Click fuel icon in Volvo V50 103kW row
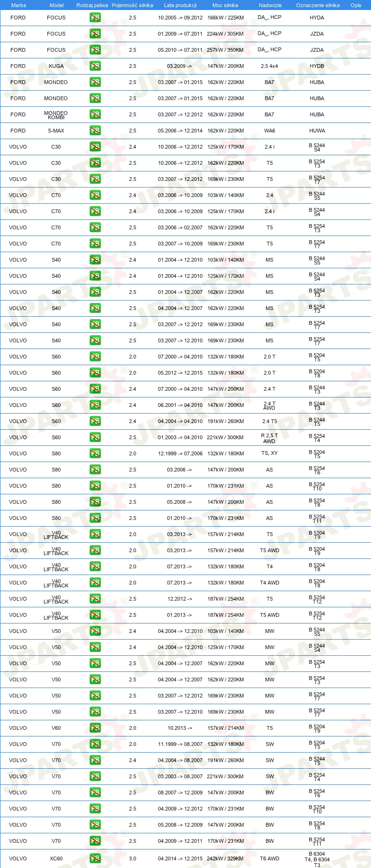The image size is (371, 868). (x=95, y=631)
